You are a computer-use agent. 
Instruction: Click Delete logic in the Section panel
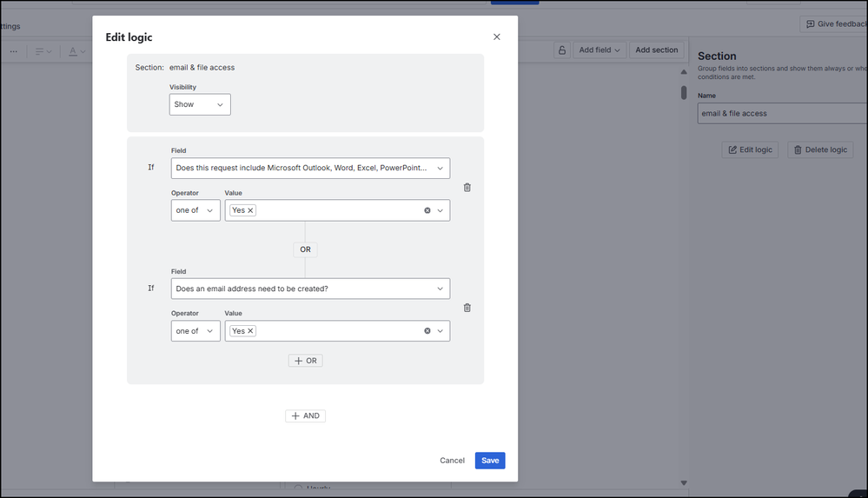click(820, 149)
